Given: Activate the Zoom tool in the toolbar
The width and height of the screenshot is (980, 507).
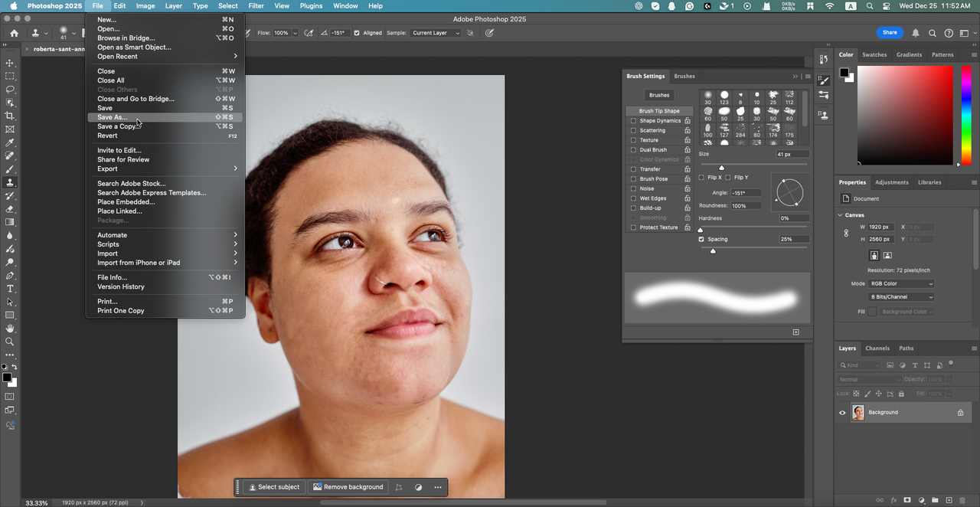Looking at the screenshot, I should click(x=10, y=342).
